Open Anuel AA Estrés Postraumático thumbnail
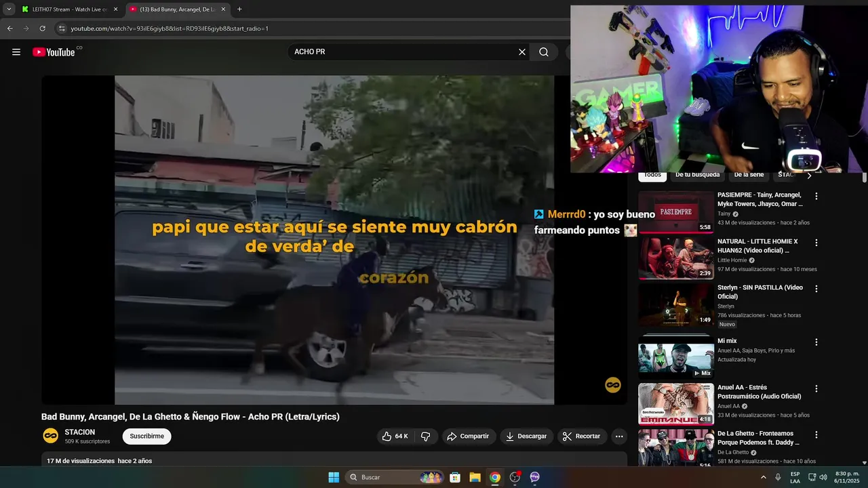Screen dimensions: 868x488 [x=676, y=404]
